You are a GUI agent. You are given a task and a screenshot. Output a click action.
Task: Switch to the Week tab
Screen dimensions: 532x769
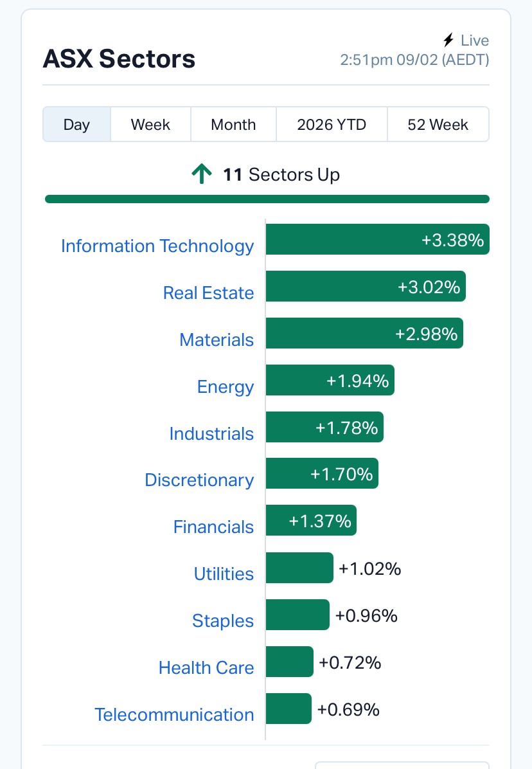click(150, 124)
